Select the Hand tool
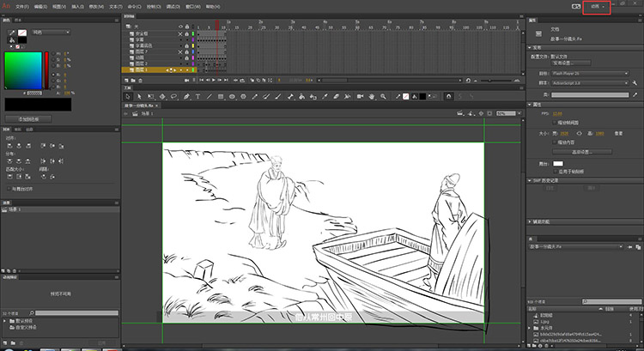The width and height of the screenshot is (644, 351). 372,96
